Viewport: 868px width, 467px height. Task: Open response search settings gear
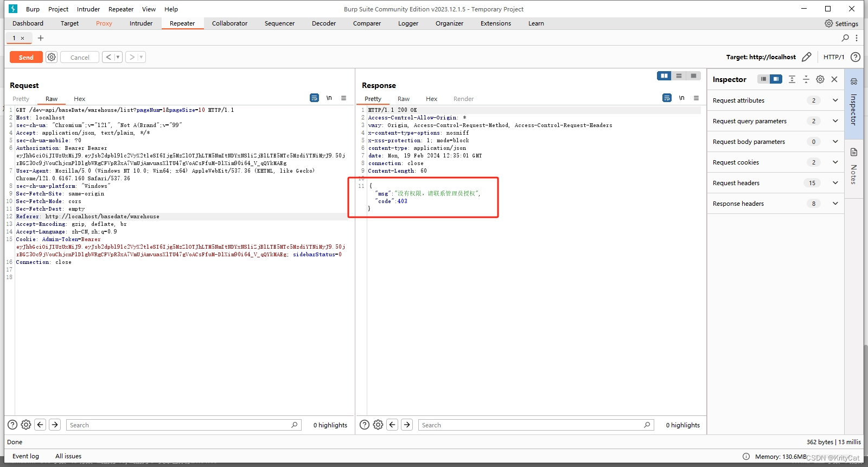coord(378,425)
